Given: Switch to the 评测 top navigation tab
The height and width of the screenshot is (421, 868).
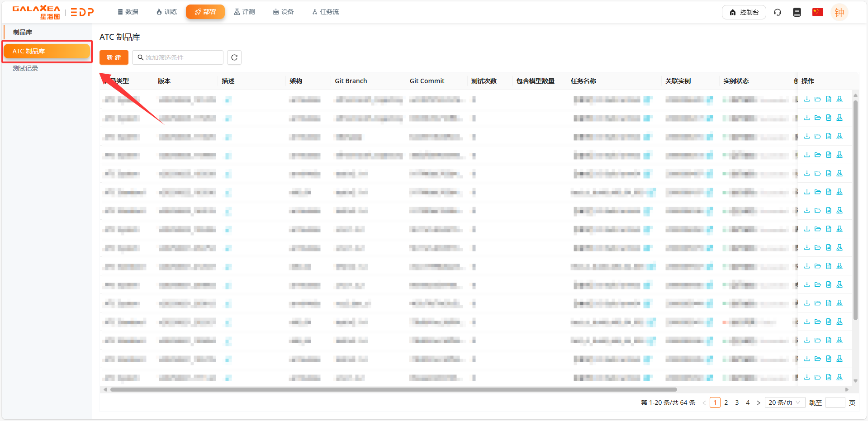Looking at the screenshot, I should click(244, 12).
